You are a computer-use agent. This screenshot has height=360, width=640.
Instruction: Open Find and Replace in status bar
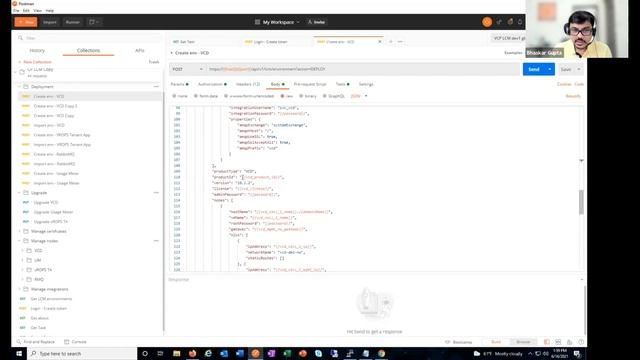tap(36, 342)
